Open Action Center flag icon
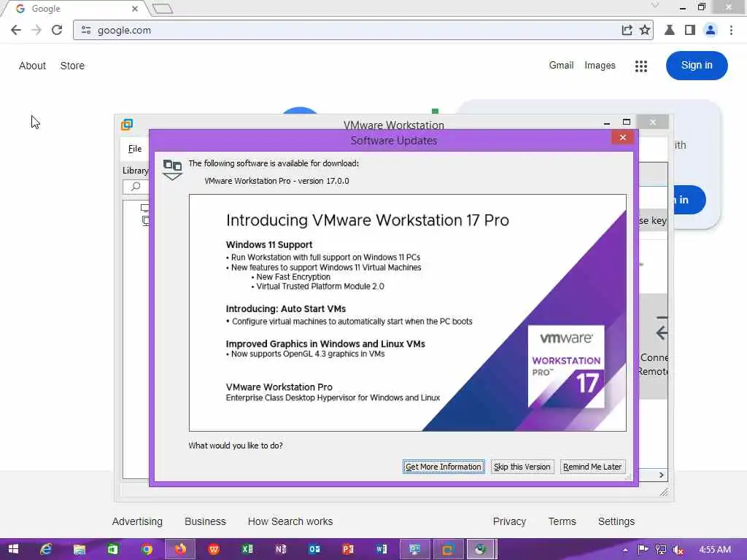 tap(643, 550)
